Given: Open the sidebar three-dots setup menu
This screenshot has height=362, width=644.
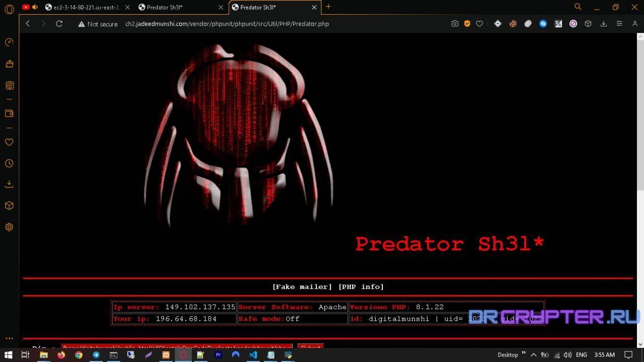Looking at the screenshot, I should pyautogui.click(x=9, y=339).
